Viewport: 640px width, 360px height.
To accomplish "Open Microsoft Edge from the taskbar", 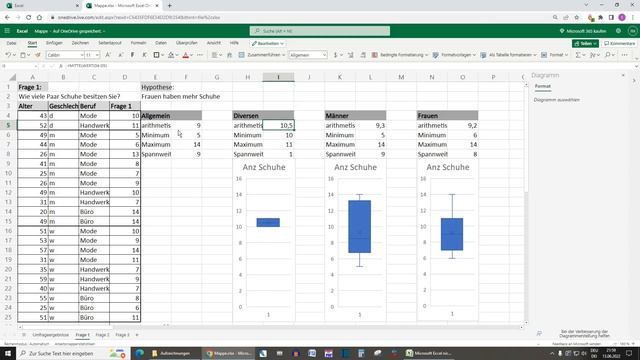I will (x=139, y=353).
